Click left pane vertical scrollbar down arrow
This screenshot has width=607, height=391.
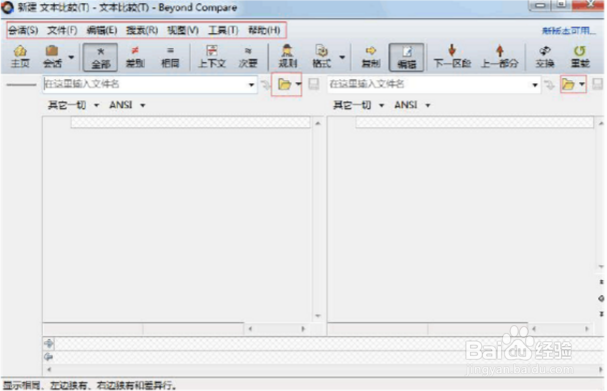(x=318, y=316)
